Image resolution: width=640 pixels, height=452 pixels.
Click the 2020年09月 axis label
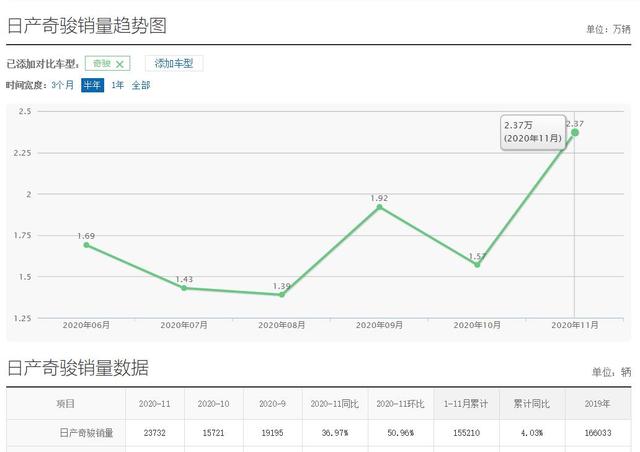[x=379, y=325]
